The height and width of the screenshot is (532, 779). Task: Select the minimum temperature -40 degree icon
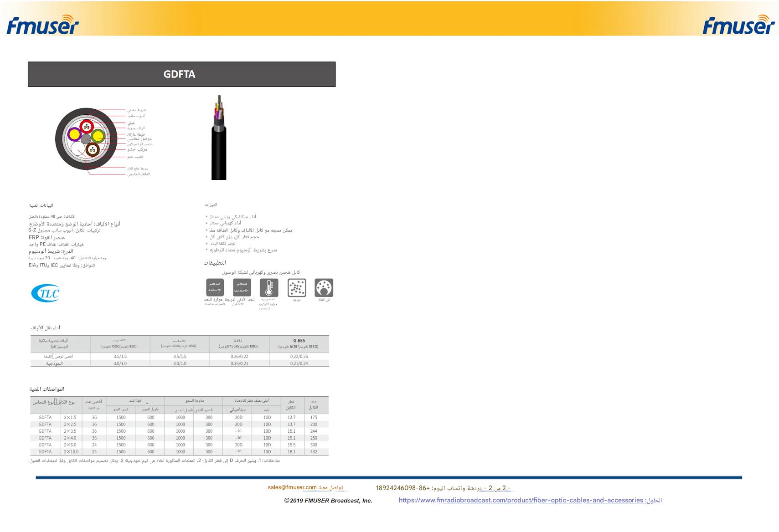(242, 287)
